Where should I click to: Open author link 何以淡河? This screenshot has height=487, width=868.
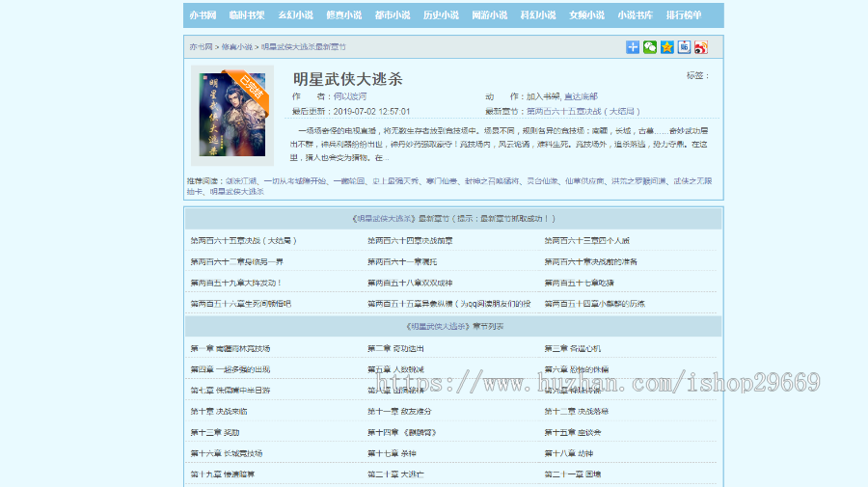coord(350,96)
